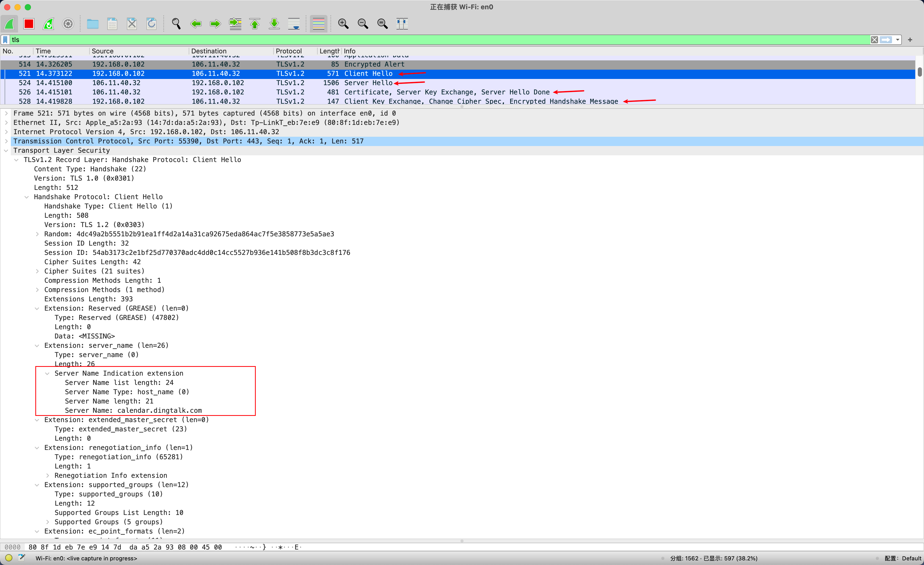Zoom in on packet text
924x565 pixels.
tap(343, 24)
